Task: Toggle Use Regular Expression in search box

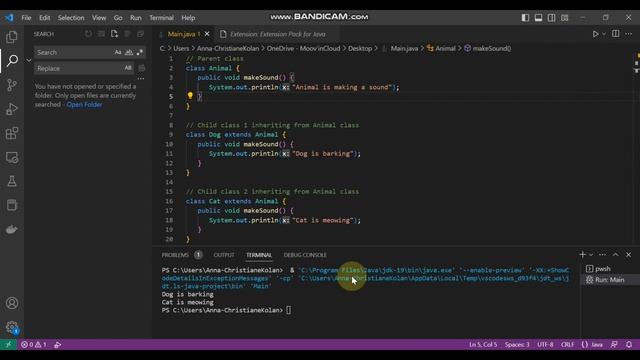Action: click(x=140, y=52)
